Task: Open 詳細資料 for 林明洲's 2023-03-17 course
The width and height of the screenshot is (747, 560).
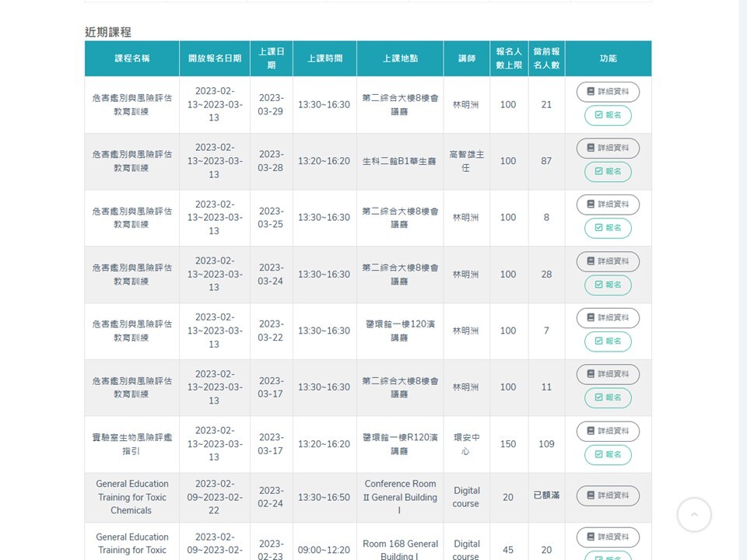Action: pyautogui.click(x=608, y=374)
